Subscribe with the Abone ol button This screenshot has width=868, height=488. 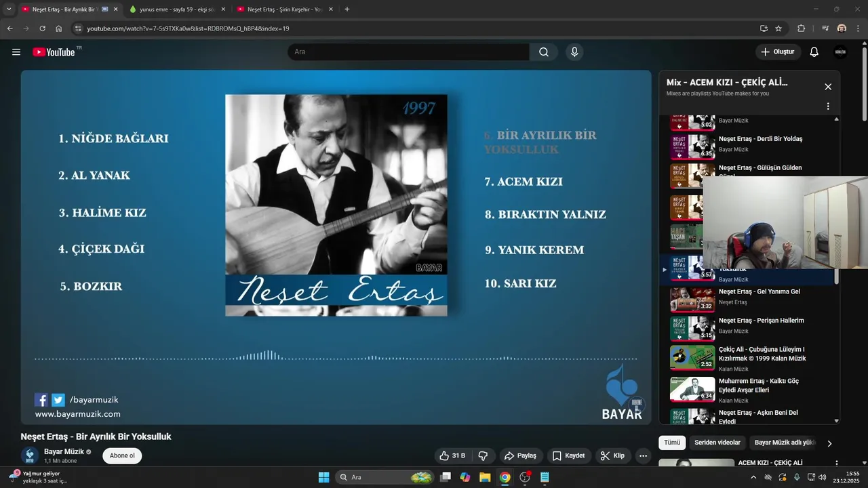click(122, 455)
